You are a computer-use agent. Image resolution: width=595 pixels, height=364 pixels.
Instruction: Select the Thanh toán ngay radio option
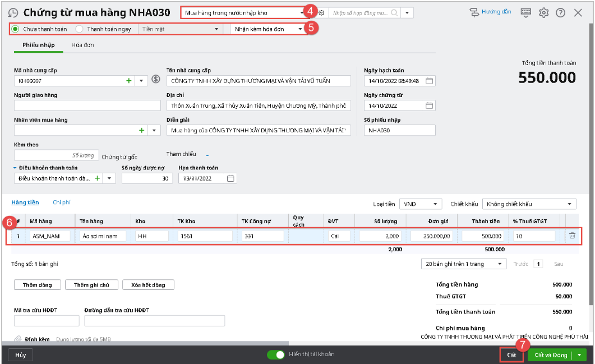point(80,29)
